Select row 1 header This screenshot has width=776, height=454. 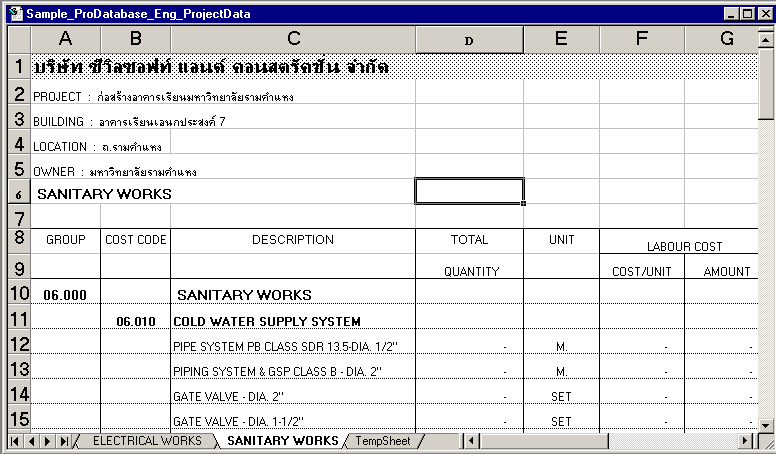coord(19,66)
